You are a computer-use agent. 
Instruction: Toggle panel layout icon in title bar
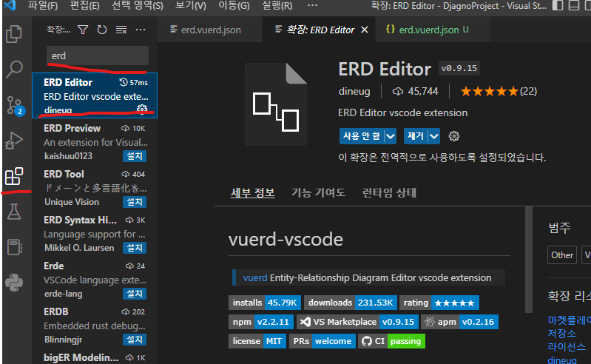(574, 5)
